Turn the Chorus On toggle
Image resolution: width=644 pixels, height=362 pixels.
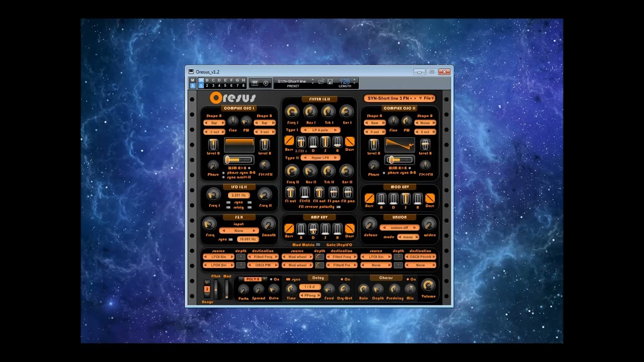408,279
